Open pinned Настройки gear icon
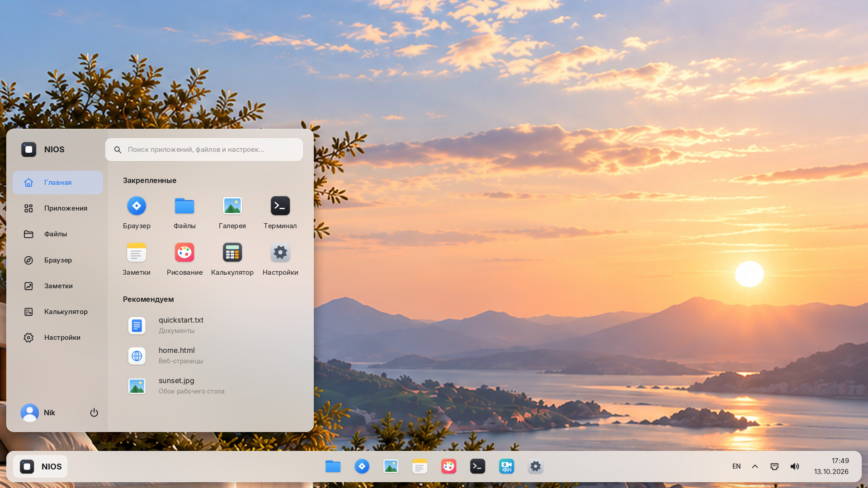 point(280,253)
